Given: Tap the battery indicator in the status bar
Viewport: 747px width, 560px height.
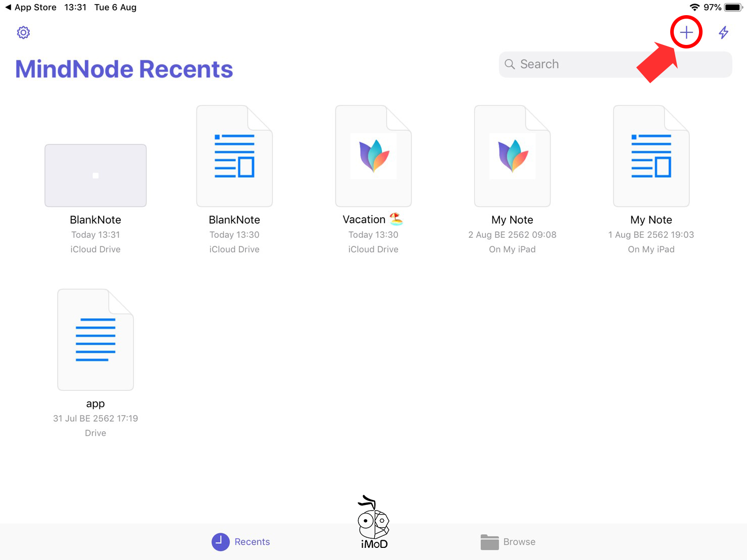Looking at the screenshot, I should pos(733,8).
